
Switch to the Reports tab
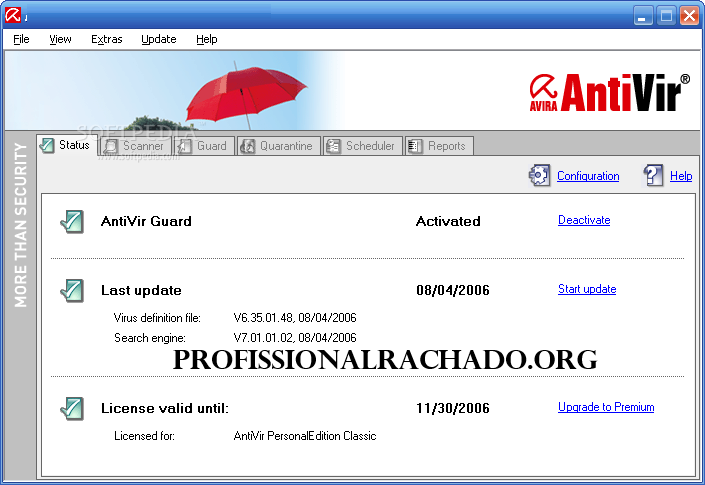coord(439,146)
